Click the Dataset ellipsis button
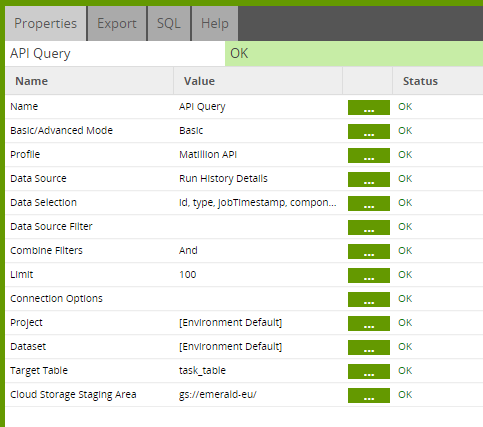The height and width of the screenshot is (427, 483). coord(369,347)
